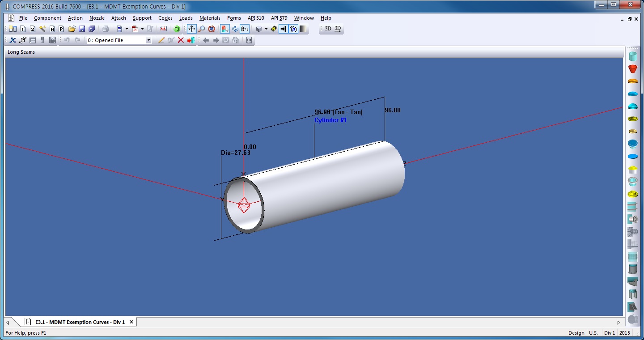Open the Materials menu
The width and height of the screenshot is (644, 340).
tap(210, 18)
